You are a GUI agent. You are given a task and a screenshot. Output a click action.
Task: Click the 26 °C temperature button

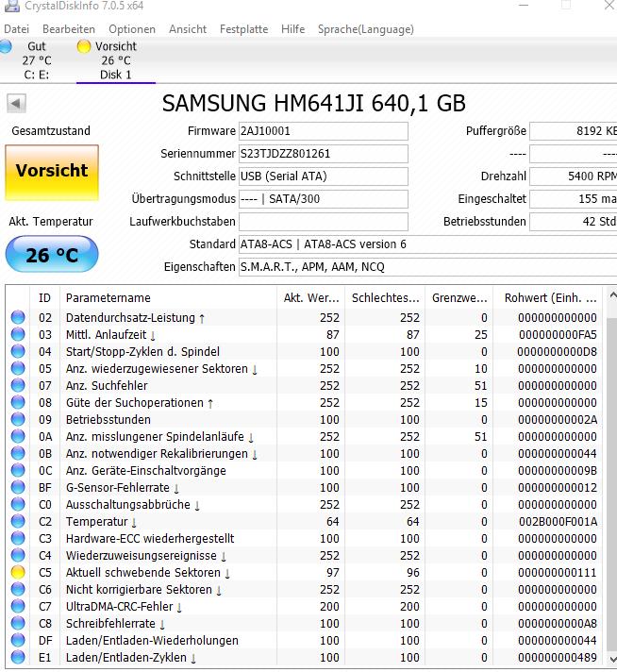pos(52,255)
